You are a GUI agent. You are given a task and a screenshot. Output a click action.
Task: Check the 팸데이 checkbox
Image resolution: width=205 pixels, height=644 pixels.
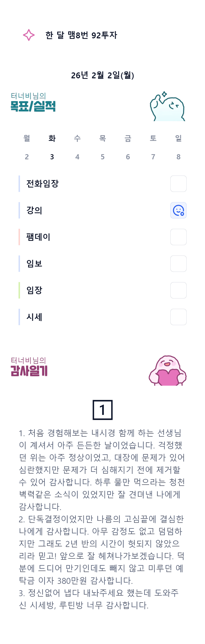tap(178, 237)
